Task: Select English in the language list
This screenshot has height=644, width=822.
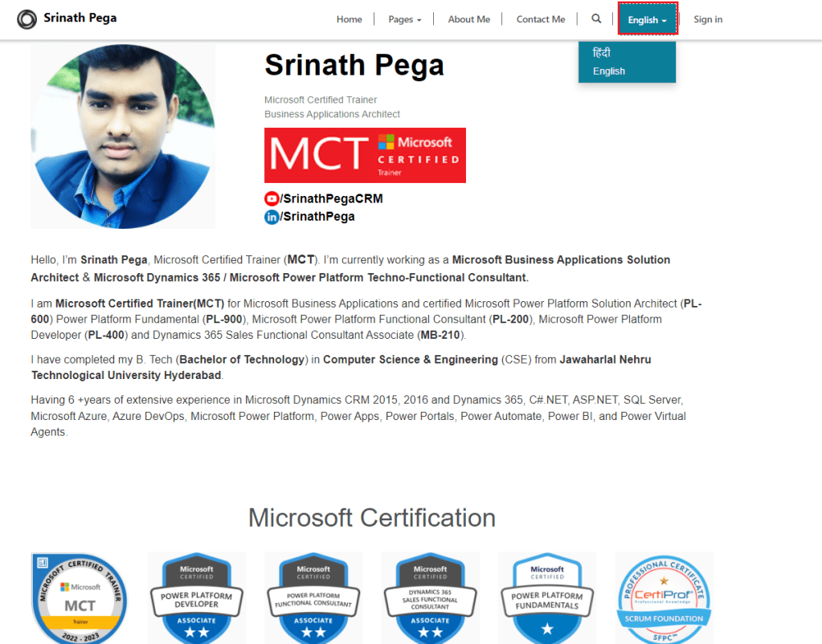Action: point(609,71)
